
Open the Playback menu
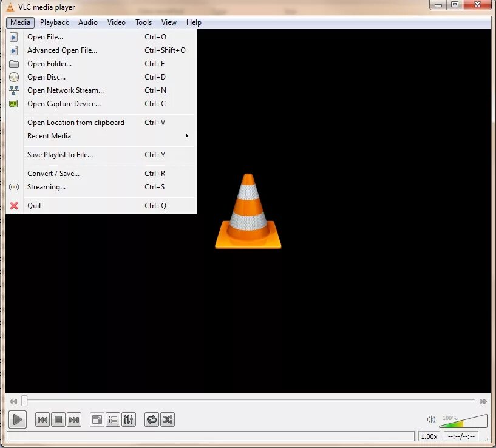[54, 22]
